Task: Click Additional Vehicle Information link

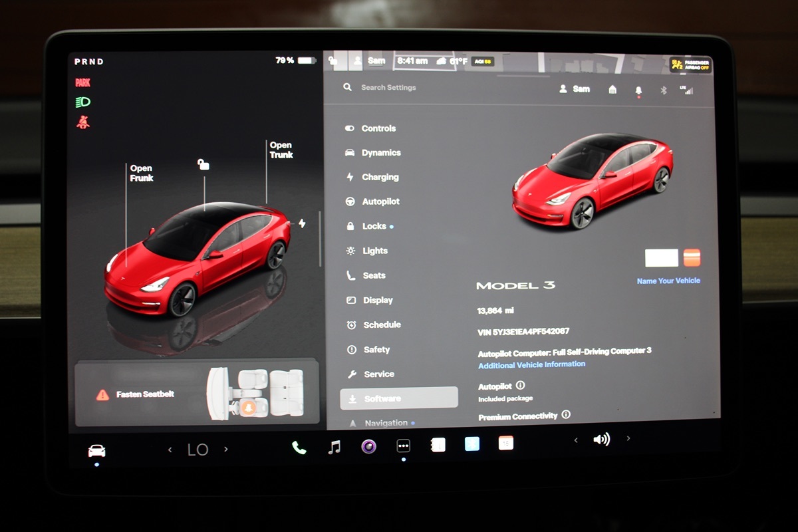Action: click(531, 364)
